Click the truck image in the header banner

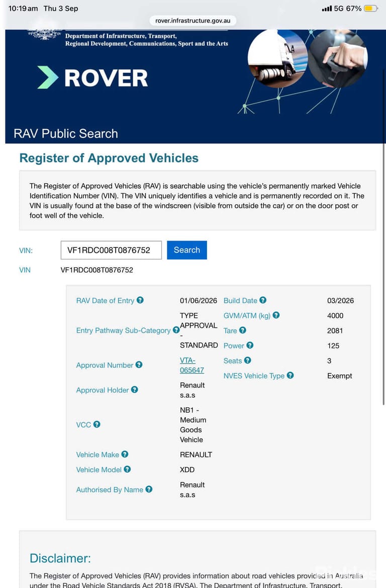pyautogui.click(x=278, y=58)
